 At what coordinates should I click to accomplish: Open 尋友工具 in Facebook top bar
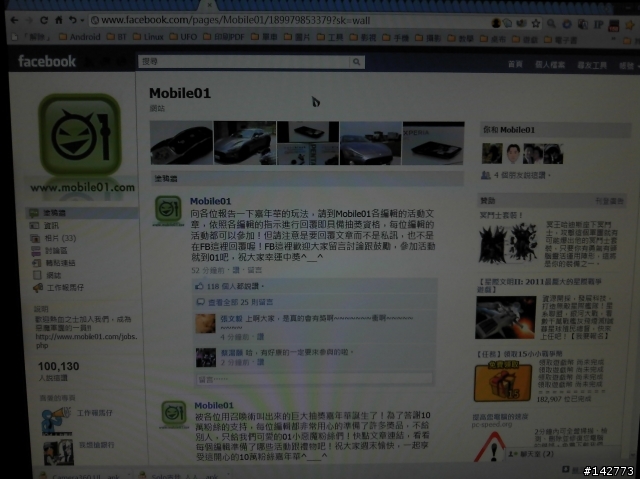point(592,65)
